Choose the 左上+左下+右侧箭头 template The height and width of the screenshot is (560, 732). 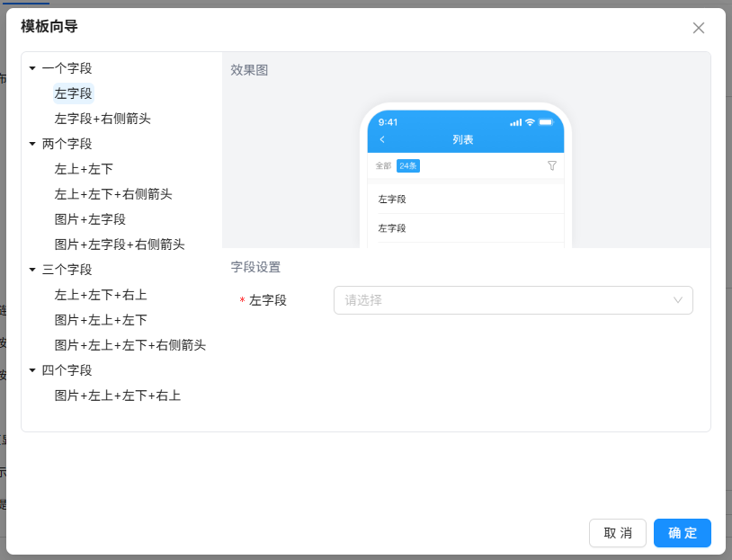click(x=113, y=194)
